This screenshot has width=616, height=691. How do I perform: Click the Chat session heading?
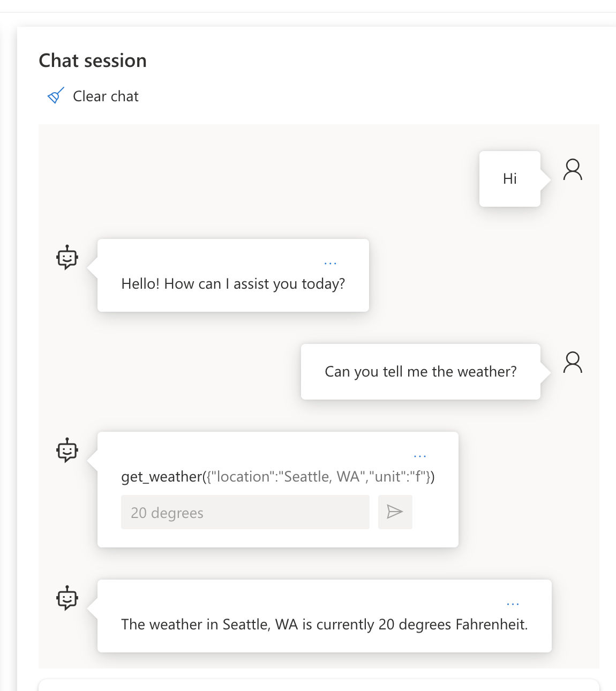click(93, 61)
